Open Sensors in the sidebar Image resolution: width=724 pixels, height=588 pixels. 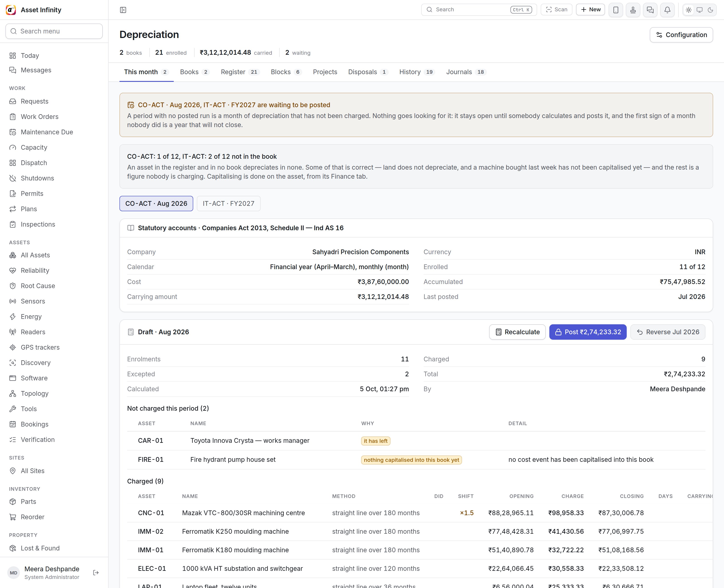coord(54,301)
